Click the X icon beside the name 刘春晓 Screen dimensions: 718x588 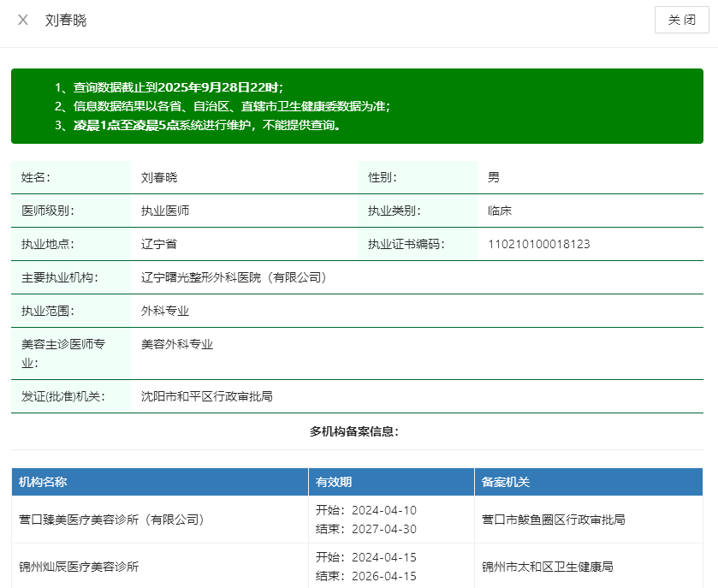click(23, 20)
